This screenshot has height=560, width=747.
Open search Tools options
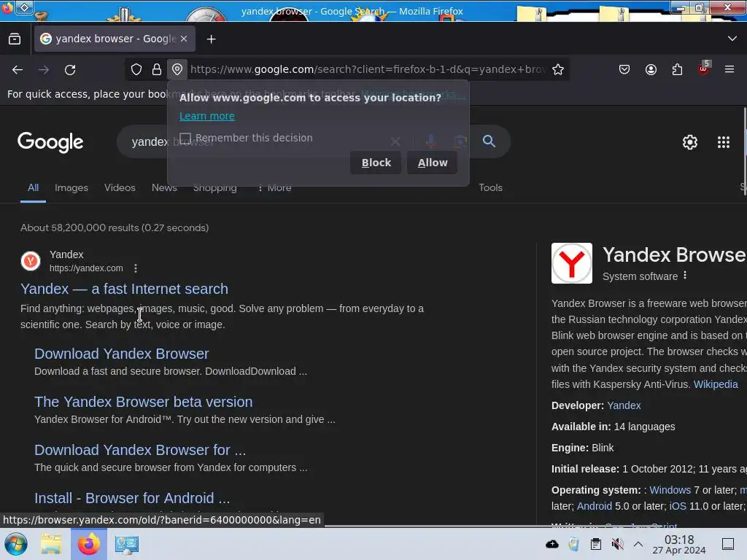(491, 187)
